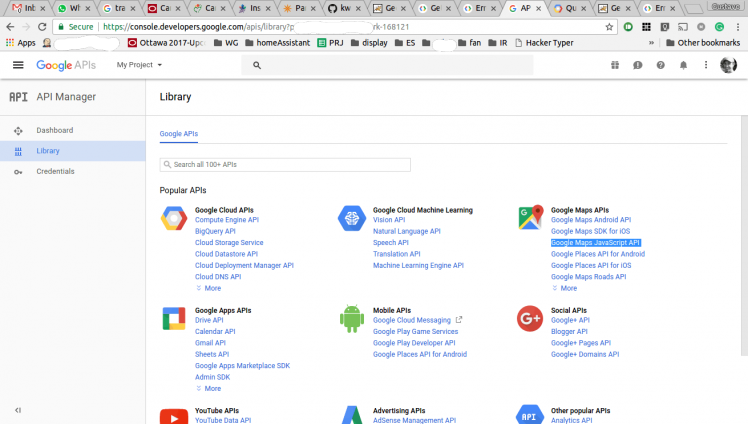This screenshot has height=424, width=748.
Task: Focus the Search all 100+ APIs field
Action: point(285,165)
